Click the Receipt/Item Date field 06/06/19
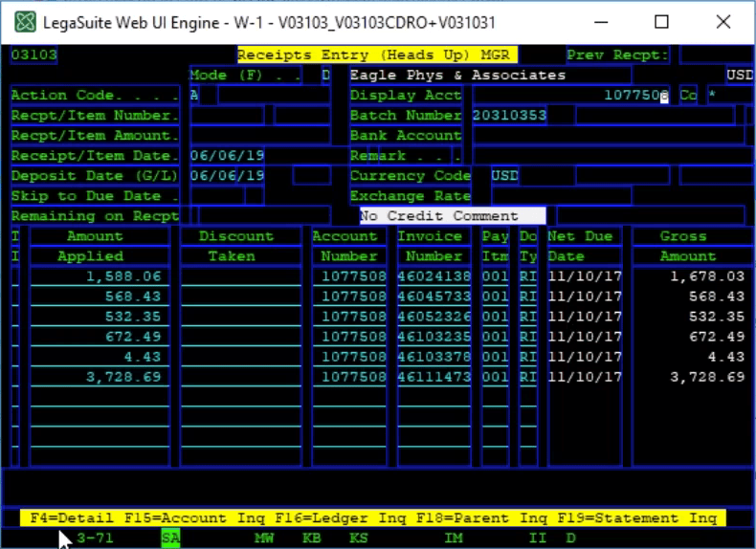The width and height of the screenshot is (756, 549). pyautogui.click(x=227, y=156)
